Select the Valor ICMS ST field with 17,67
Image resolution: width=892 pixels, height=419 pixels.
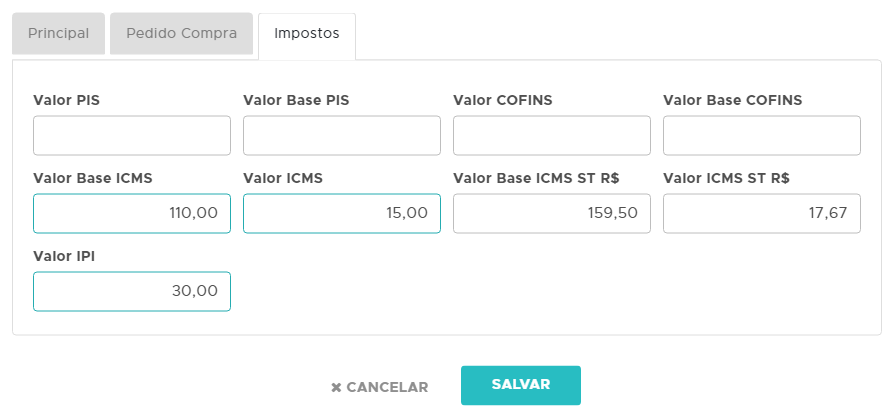762,213
